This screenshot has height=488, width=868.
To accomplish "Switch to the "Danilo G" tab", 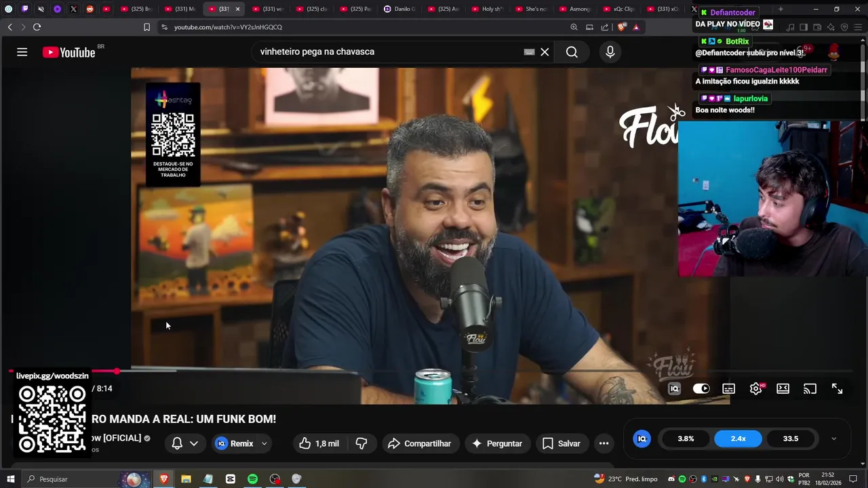I will tap(400, 9).
